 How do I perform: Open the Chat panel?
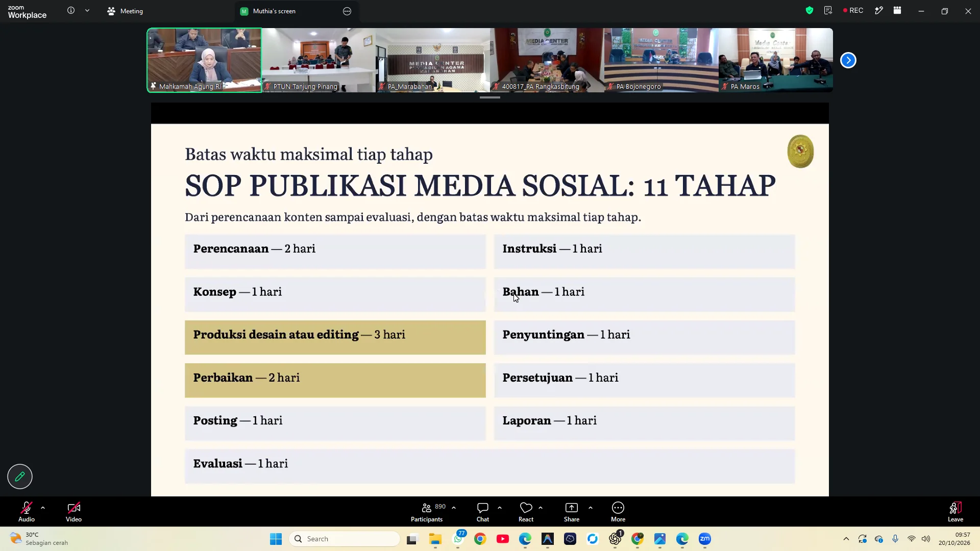tap(483, 512)
